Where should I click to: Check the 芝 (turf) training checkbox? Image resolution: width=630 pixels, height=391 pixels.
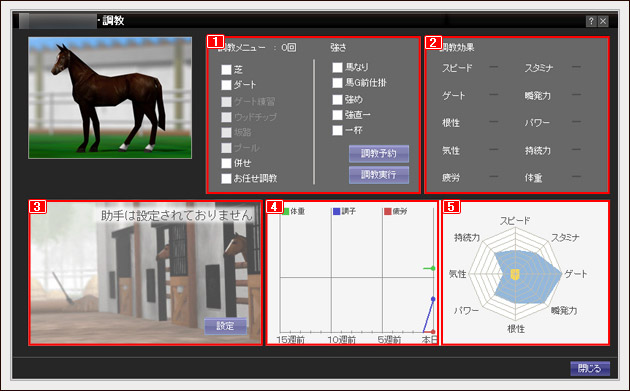[226, 70]
